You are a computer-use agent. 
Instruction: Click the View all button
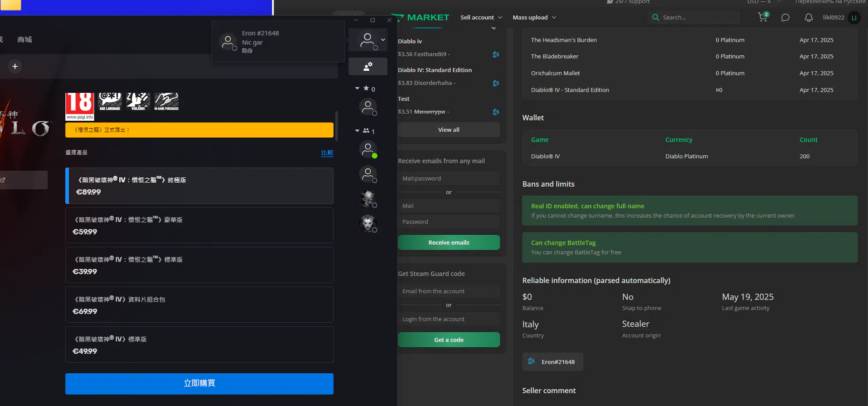tap(449, 130)
